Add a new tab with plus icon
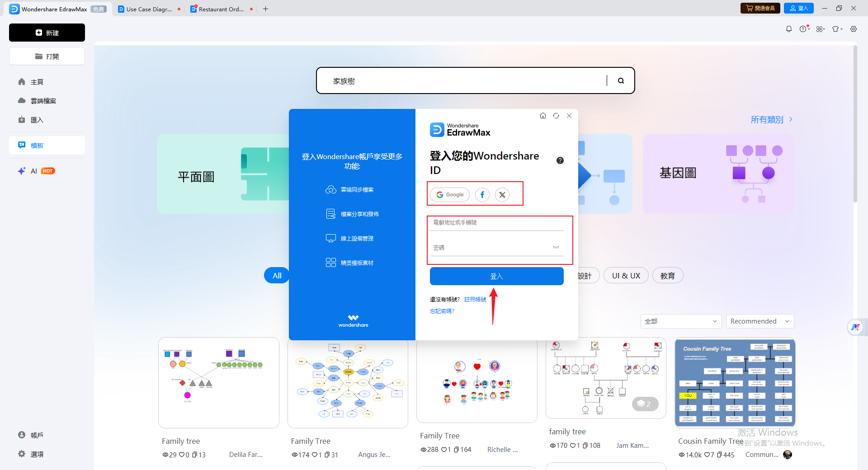The height and width of the screenshot is (470, 868). (266, 9)
